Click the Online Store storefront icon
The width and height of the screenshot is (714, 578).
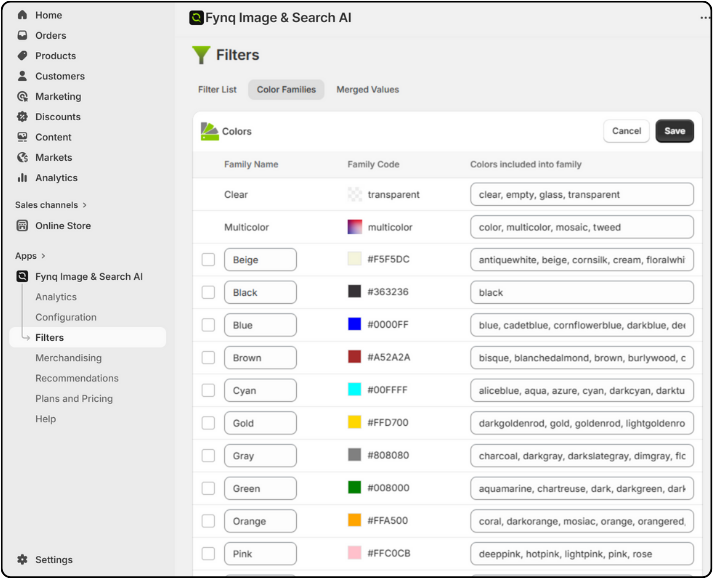pos(22,225)
